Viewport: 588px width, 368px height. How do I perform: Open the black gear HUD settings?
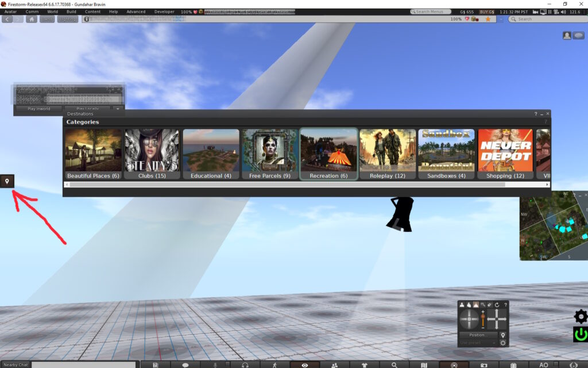click(581, 316)
